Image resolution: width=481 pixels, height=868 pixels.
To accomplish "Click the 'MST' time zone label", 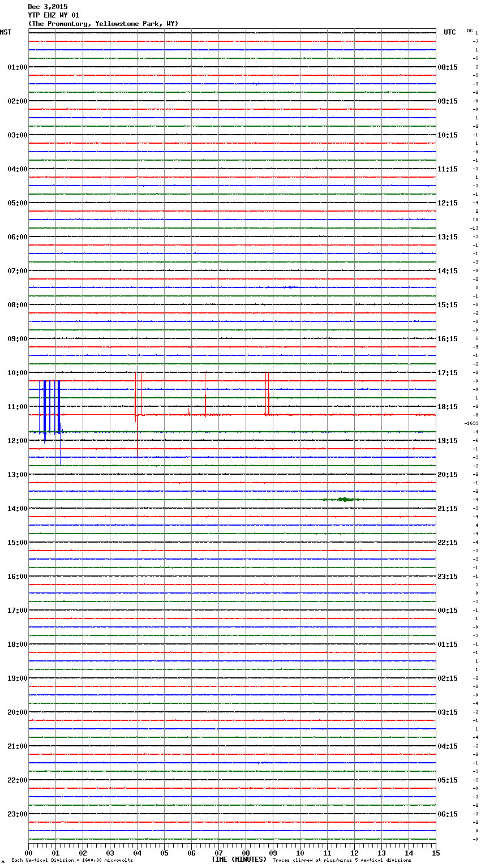I will click(6, 32).
